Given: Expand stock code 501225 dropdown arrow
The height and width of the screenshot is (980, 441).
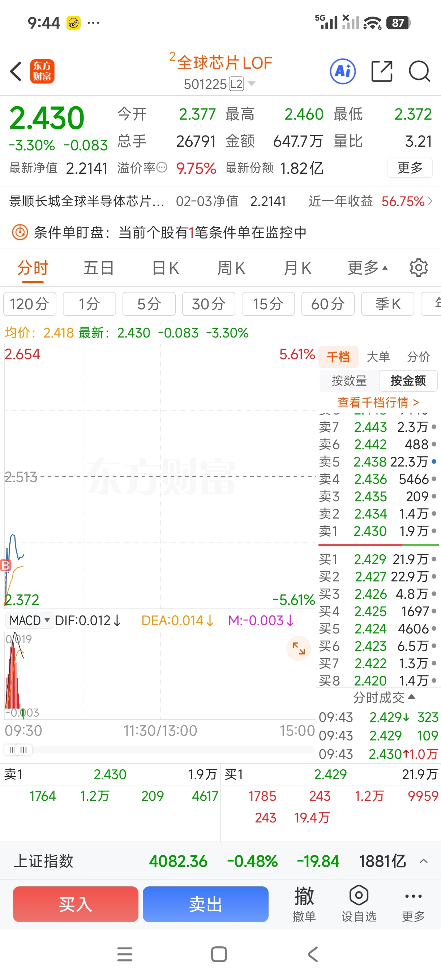Looking at the screenshot, I should tap(252, 84).
